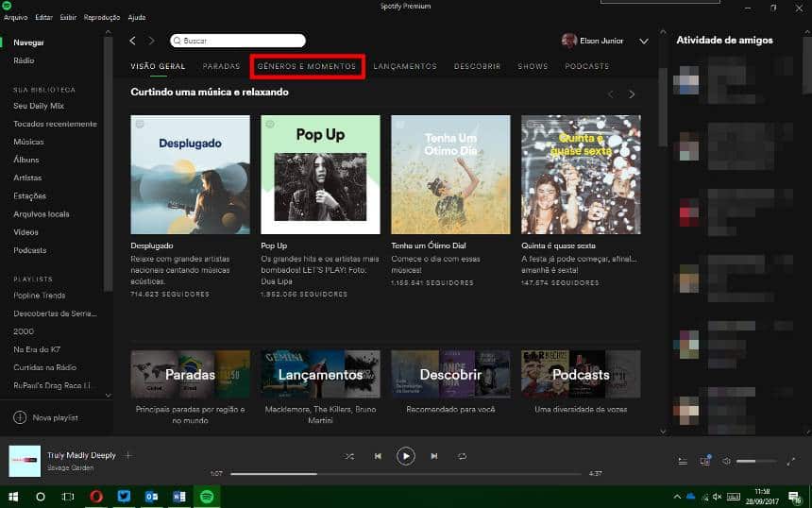Play the current song
This screenshot has width=812, height=508.
(x=405, y=456)
